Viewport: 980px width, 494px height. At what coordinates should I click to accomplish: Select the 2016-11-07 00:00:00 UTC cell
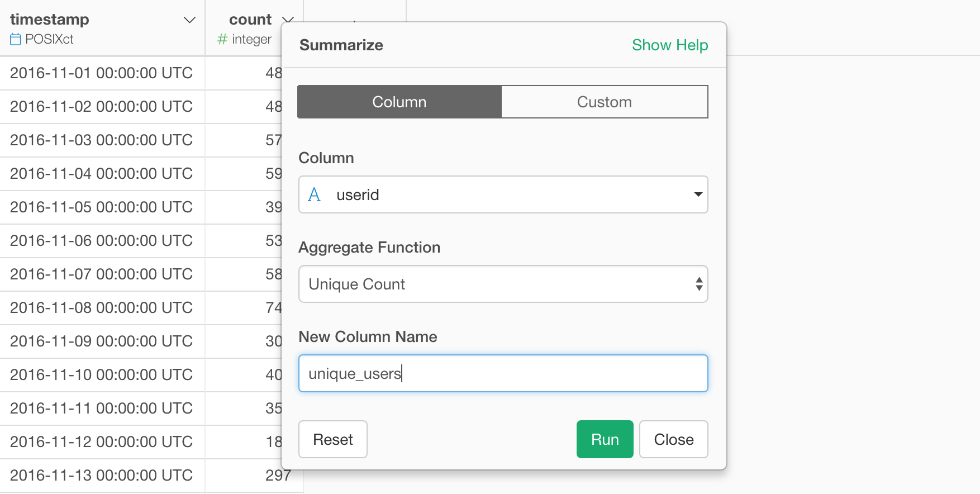tap(102, 274)
